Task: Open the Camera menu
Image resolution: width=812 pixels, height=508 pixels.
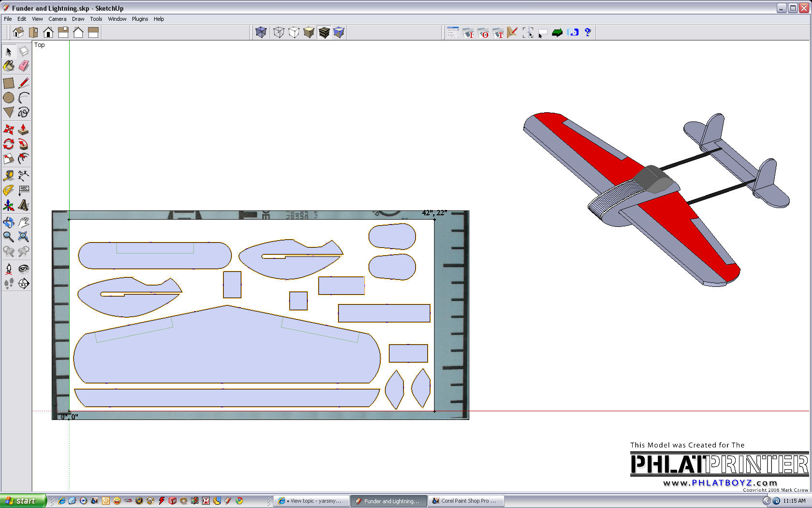Action: coord(57,19)
